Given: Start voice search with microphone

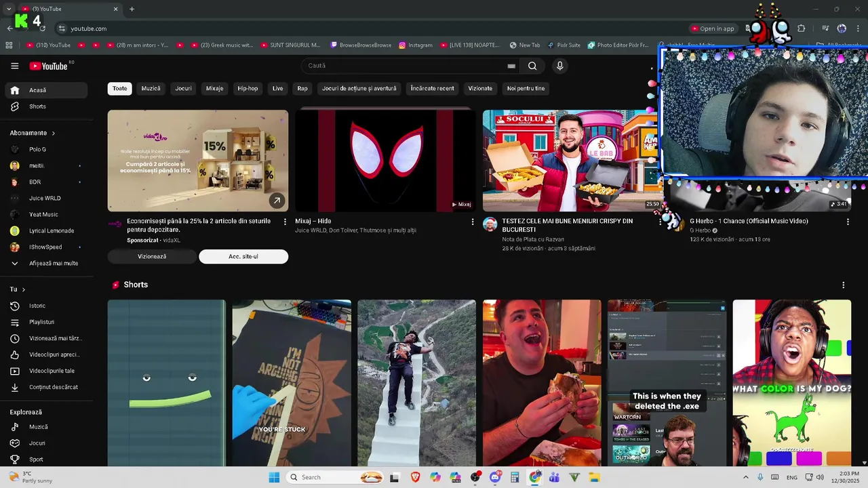Looking at the screenshot, I should [x=559, y=66].
